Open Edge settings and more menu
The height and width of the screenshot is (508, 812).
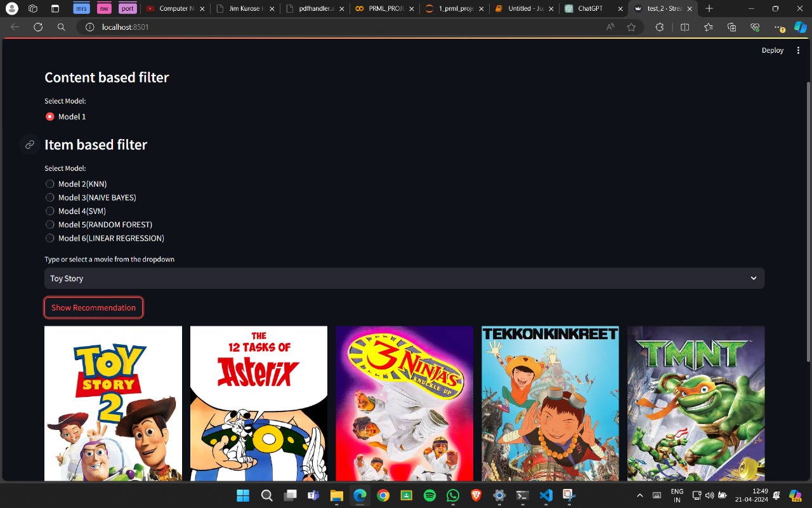click(x=779, y=27)
